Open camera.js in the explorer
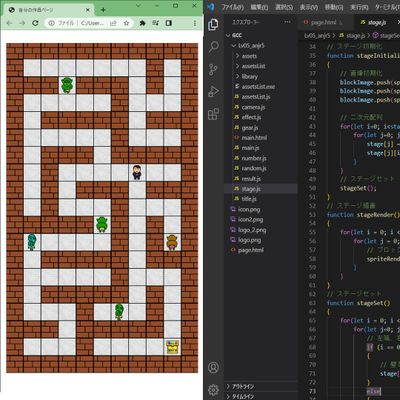The image size is (400, 400). 253,107
